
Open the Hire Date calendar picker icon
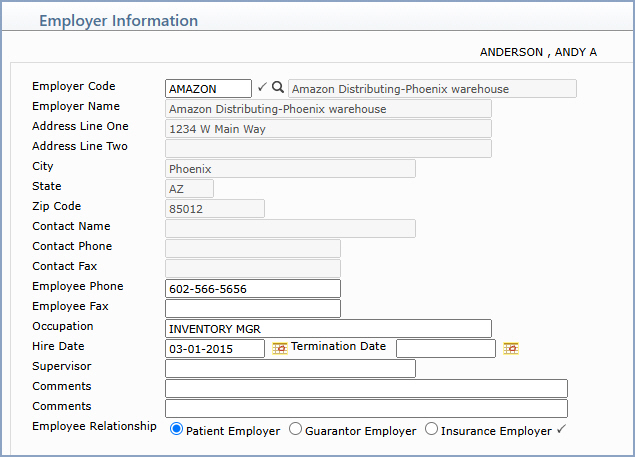pos(280,348)
